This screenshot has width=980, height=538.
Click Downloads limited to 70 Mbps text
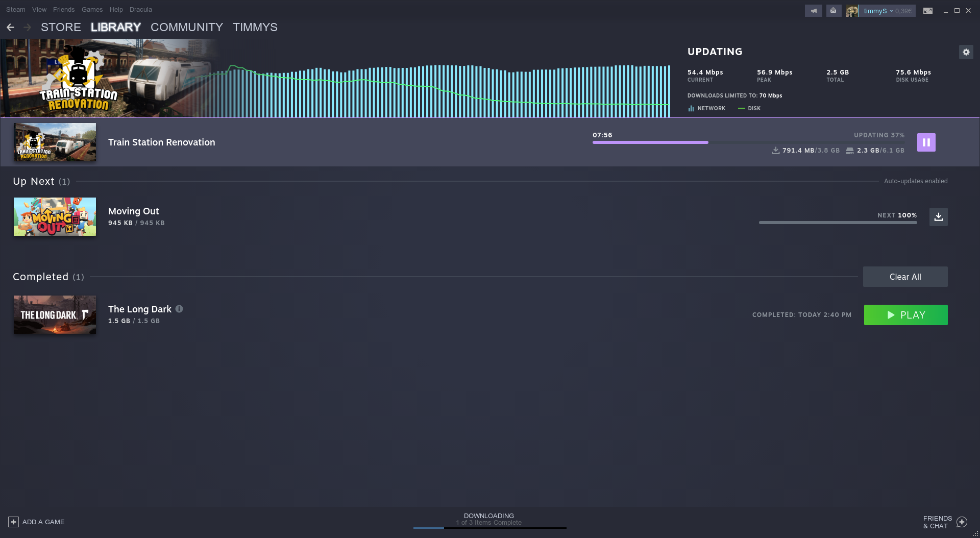pyautogui.click(x=734, y=95)
